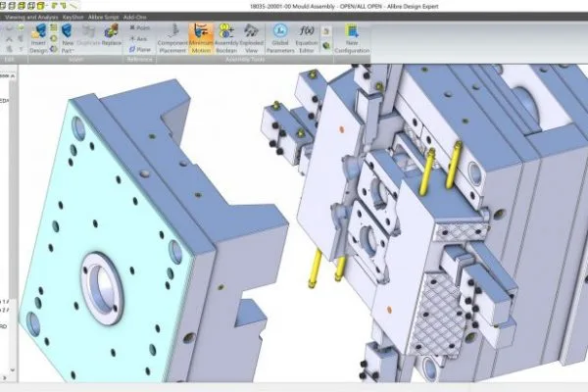
Task: Click the explorer panel scroll-up arrow
Action: pyautogui.click(x=13, y=76)
